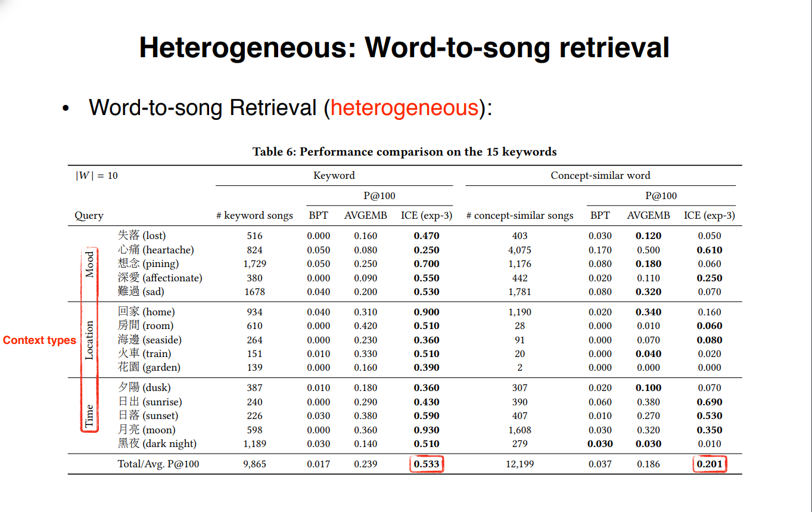812x512 pixels.
Task: Click "0.610" in the heartache row
Action: 710,250
